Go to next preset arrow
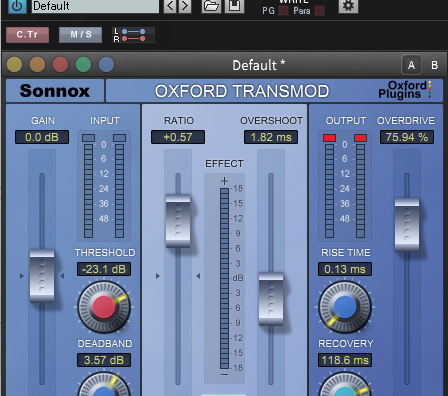The width and height of the screenshot is (448, 396). (x=185, y=6)
